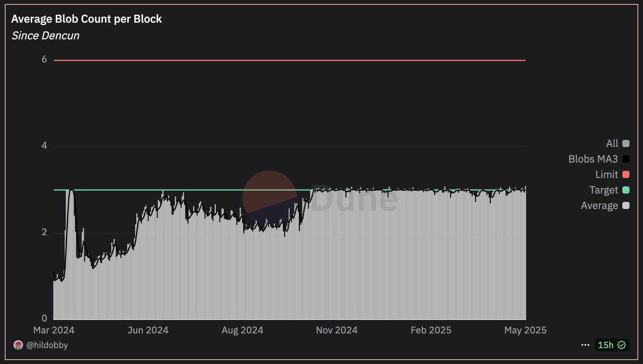The height and width of the screenshot is (364, 643).
Task: Select the chart title Average Blob Count
Action: point(87,18)
